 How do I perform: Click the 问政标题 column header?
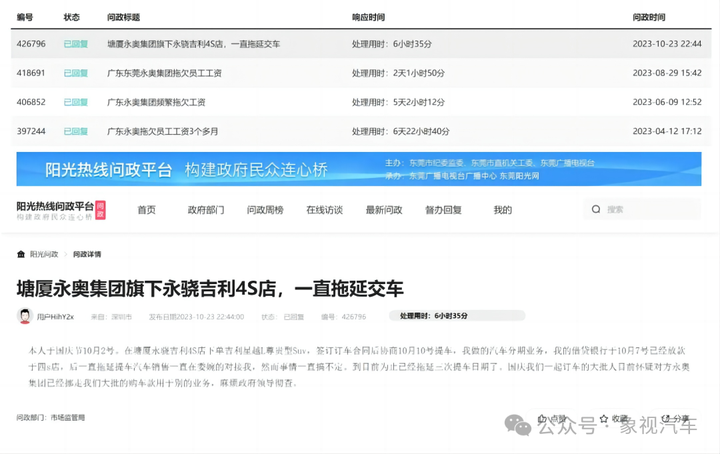124,17
